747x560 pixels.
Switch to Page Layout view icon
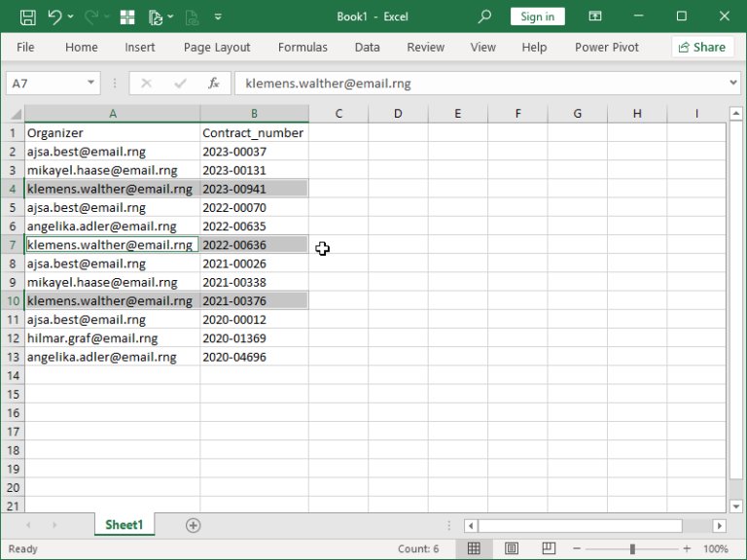coord(512,548)
